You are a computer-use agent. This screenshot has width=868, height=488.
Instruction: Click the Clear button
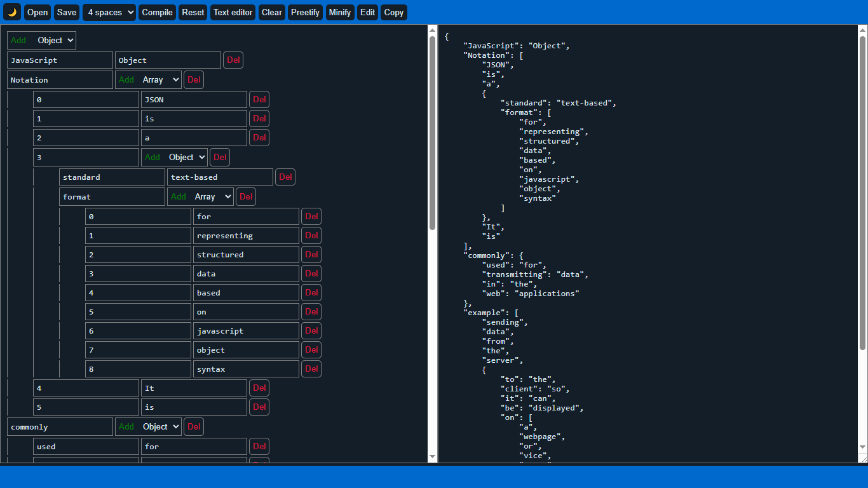click(x=272, y=12)
